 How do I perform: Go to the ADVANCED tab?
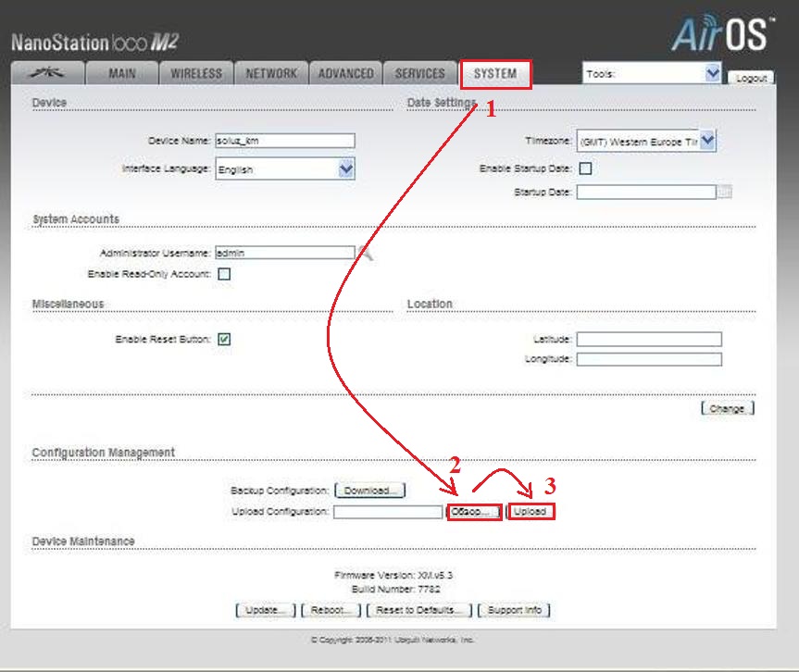click(346, 73)
